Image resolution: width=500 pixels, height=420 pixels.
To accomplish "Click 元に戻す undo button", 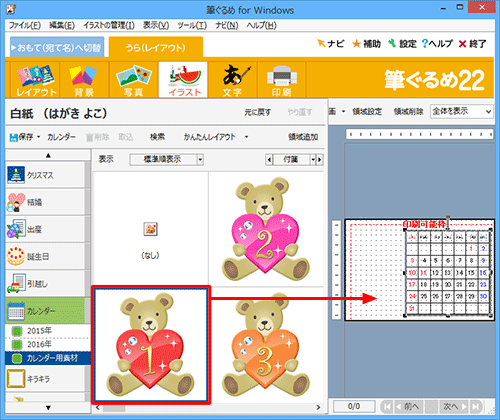I will [x=258, y=112].
